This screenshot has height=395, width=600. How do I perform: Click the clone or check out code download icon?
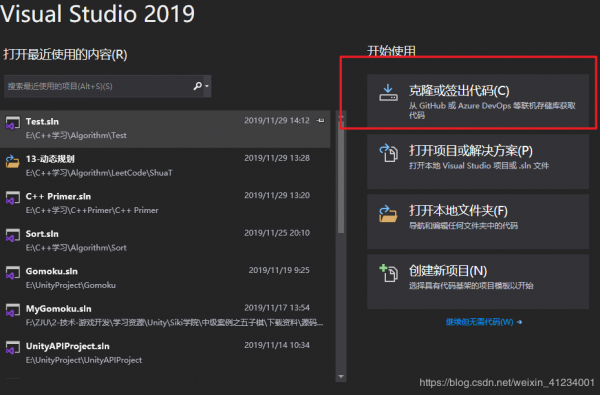coord(388,93)
